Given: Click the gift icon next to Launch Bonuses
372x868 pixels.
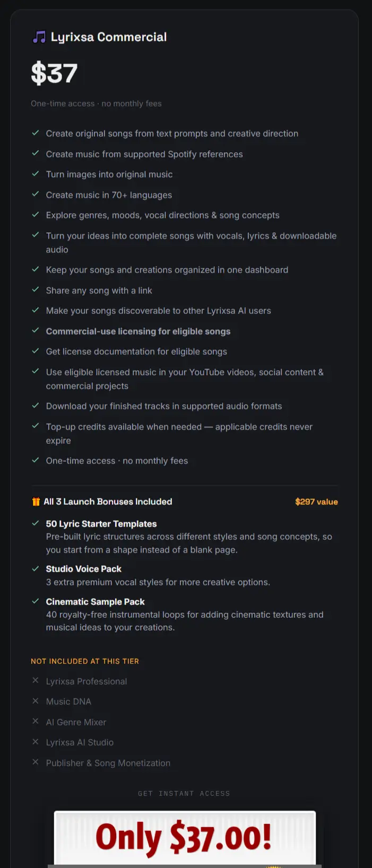Looking at the screenshot, I should tap(36, 502).
